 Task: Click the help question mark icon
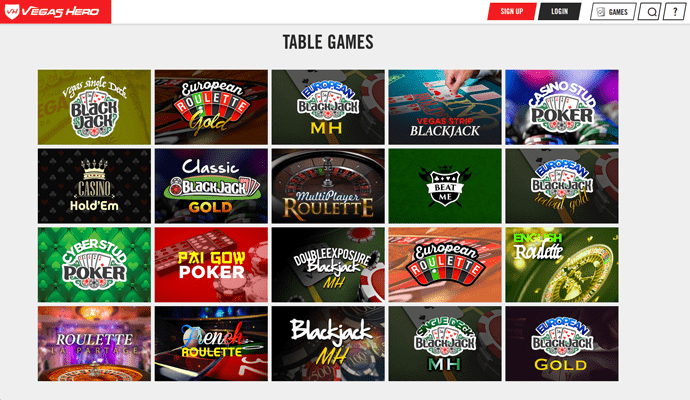click(x=674, y=12)
